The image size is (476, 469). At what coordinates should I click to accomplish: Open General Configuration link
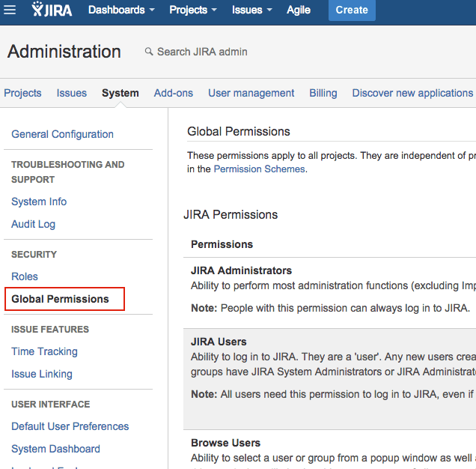[63, 134]
